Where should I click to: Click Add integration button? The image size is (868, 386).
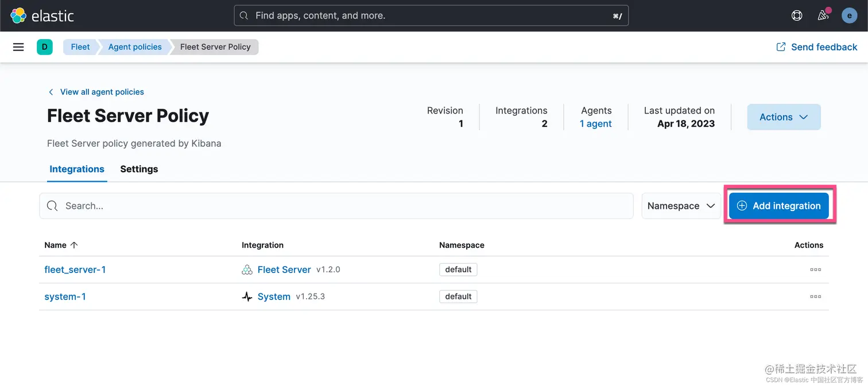pyautogui.click(x=779, y=206)
